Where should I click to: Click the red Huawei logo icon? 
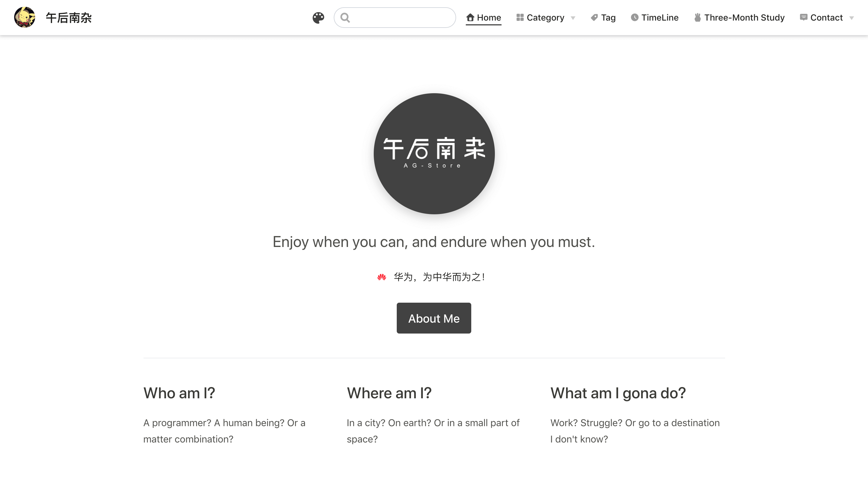(x=382, y=277)
